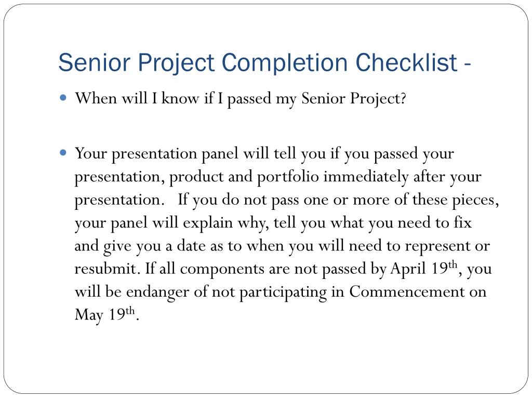Image resolution: width=532 pixels, height=399 pixels.
Task: Click the second blue bullet point
Action: (63, 153)
